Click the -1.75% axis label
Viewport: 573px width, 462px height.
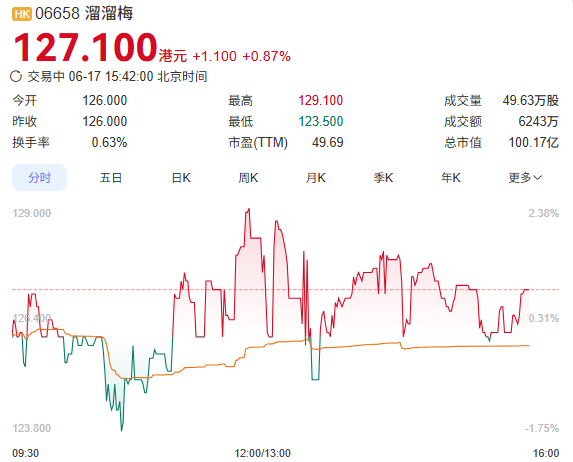(x=542, y=428)
